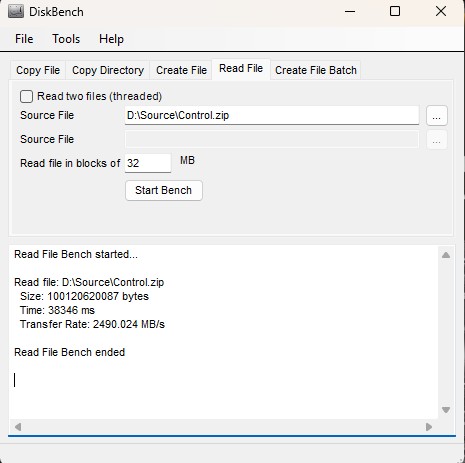Browse for first source file with ... button
This screenshot has width=465, height=463.
437,116
